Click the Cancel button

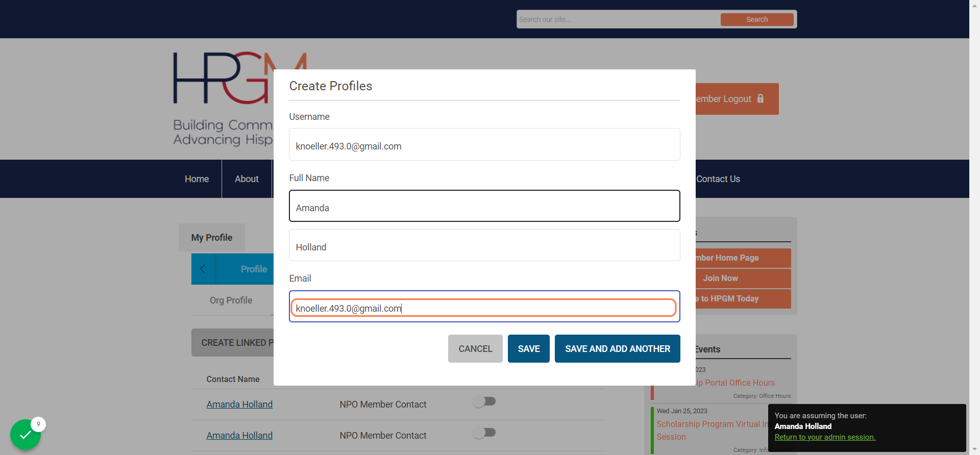(x=475, y=349)
